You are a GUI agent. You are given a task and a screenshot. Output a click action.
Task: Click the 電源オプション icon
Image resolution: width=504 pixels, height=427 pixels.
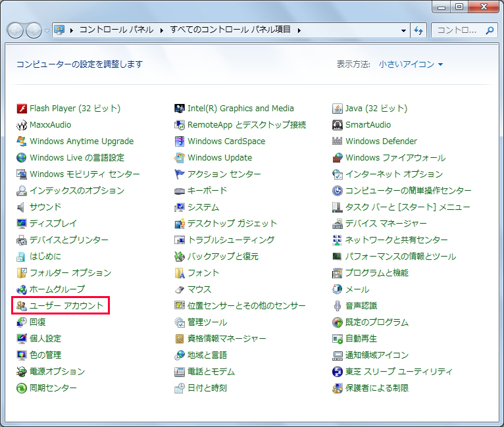pos(22,372)
